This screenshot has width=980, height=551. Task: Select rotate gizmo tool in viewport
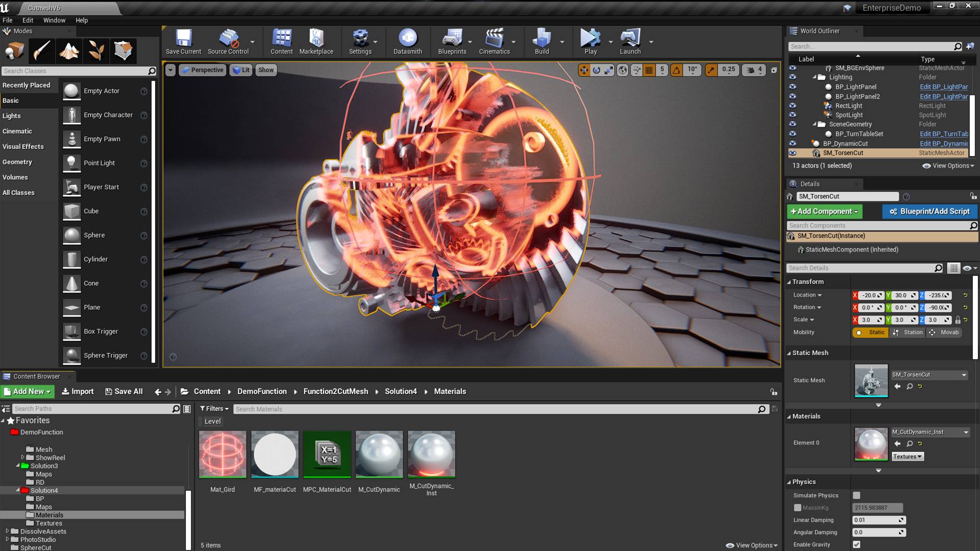[x=596, y=70]
